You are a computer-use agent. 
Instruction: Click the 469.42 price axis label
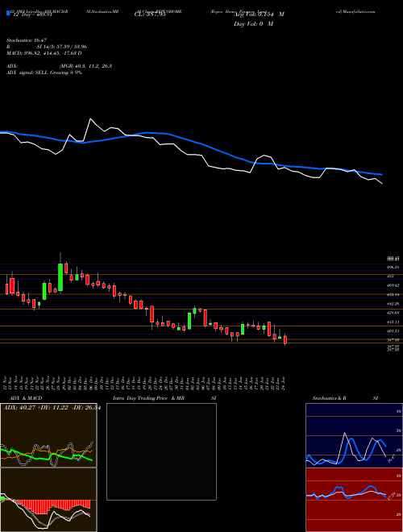pyautogui.click(x=393, y=285)
